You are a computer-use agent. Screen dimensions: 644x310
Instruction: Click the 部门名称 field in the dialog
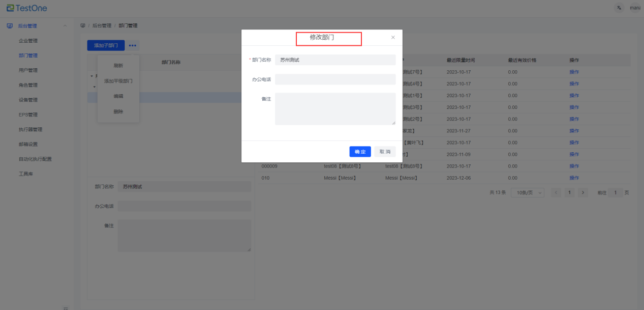[335, 60]
